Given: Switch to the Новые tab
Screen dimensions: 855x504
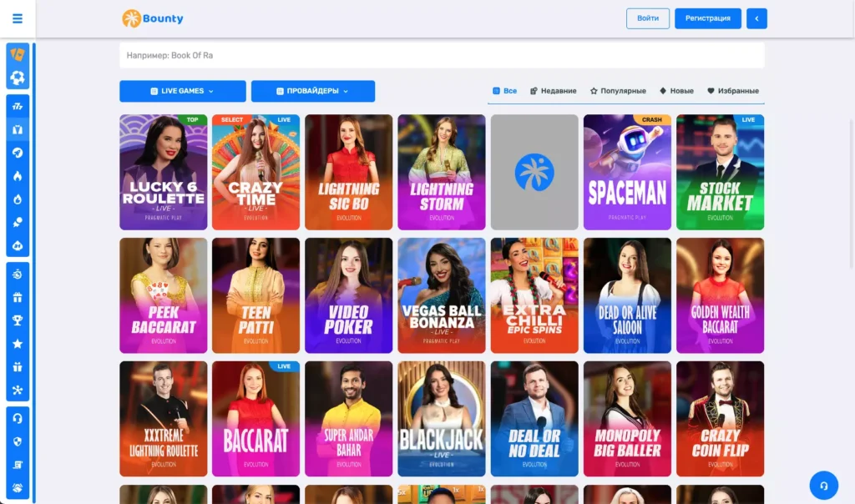Looking at the screenshot, I should pos(676,91).
